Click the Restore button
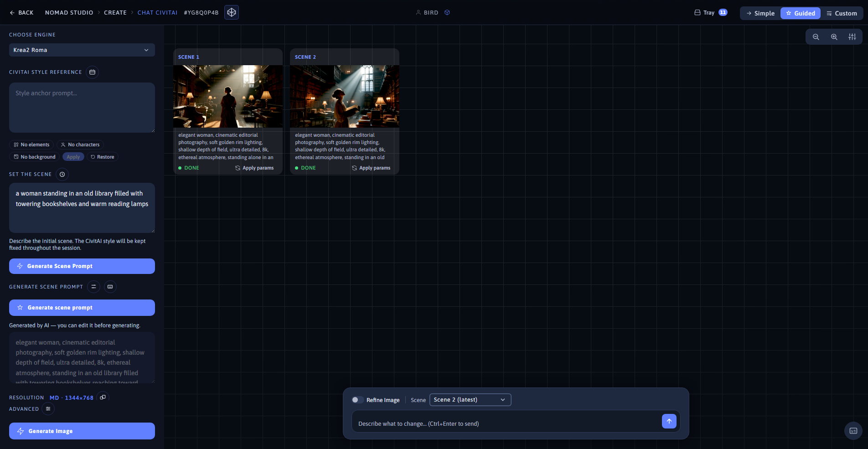868x449 pixels. click(x=102, y=157)
